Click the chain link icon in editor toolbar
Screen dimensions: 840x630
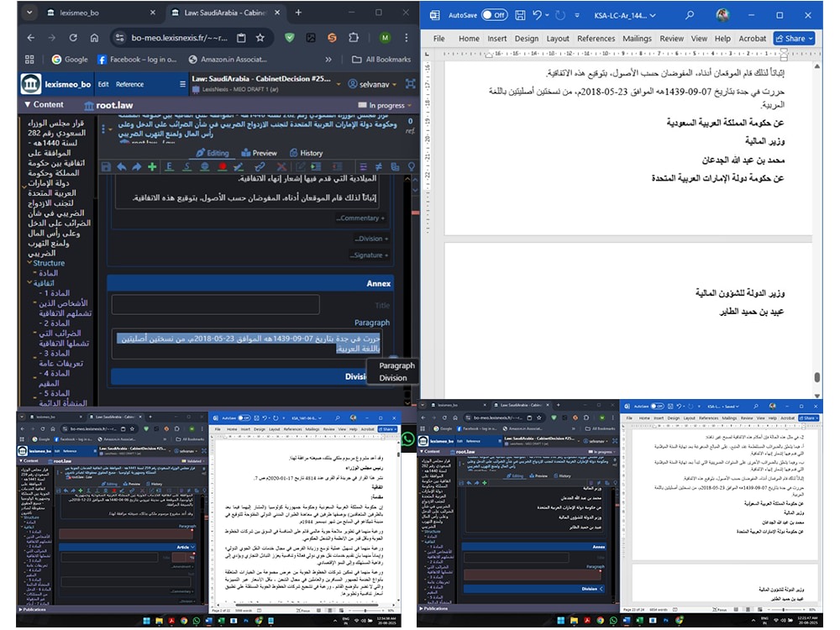260,167
